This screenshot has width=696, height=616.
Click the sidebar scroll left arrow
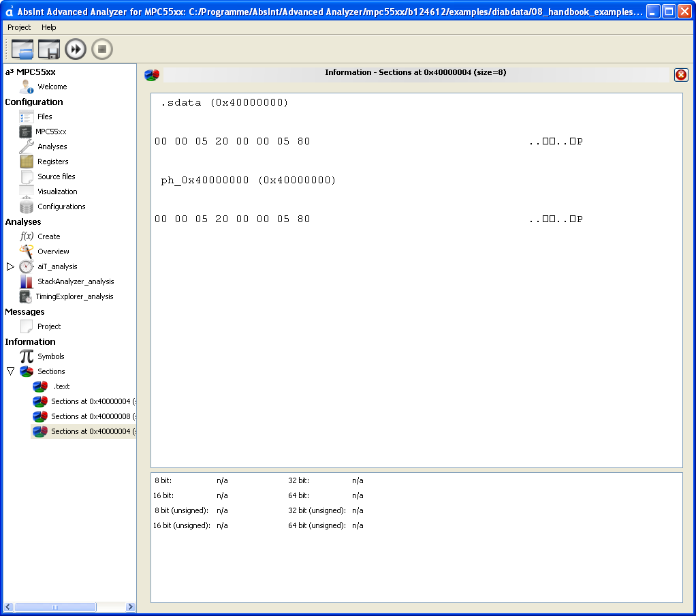[x=8, y=606]
